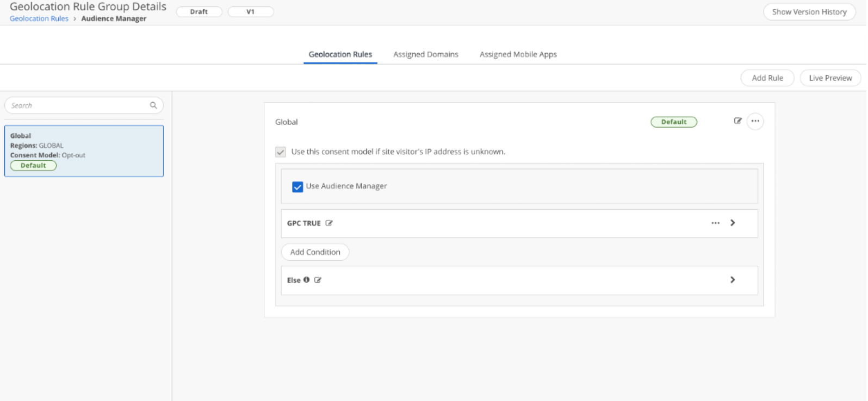The height and width of the screenshot is (401, 868).
Task: Click the Show Version History button
Action: pos(809,12)
